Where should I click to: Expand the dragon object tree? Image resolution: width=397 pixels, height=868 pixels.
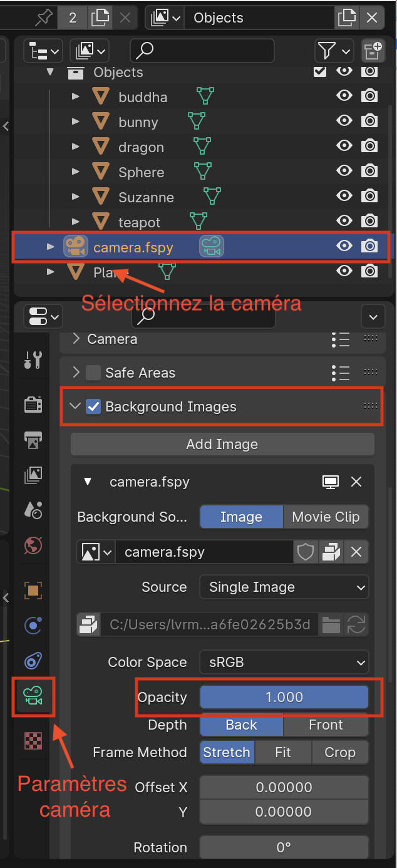click(75, 147)
